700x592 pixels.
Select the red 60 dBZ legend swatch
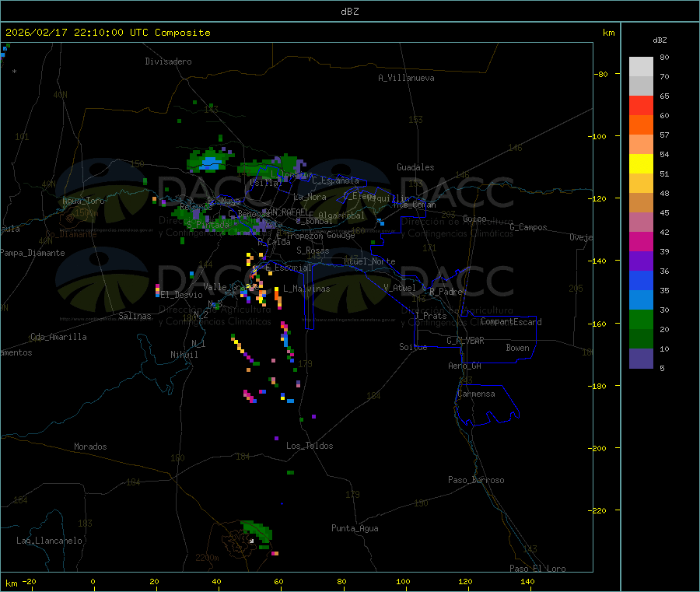click(641, 105)
